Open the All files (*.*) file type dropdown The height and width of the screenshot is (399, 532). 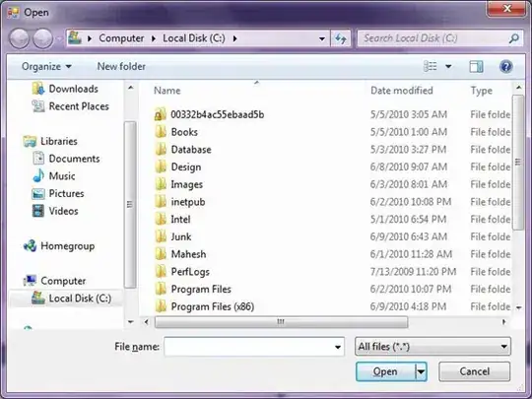pos(432,347)
